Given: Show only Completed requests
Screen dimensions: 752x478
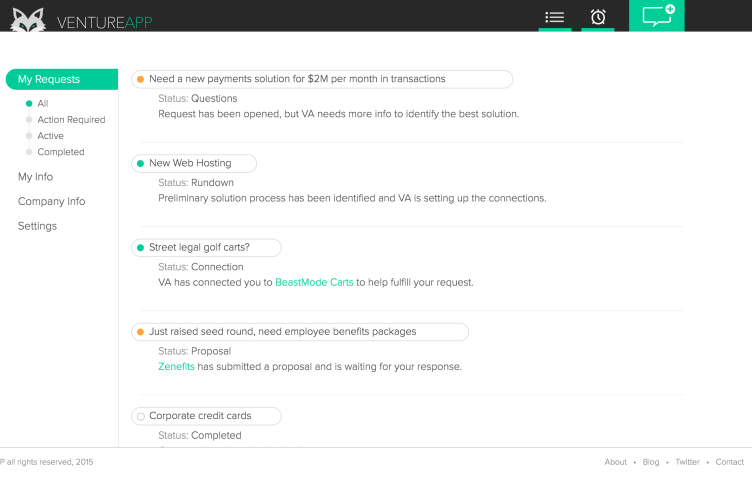Looking at the screenshot, I should (x=60, y=152).
